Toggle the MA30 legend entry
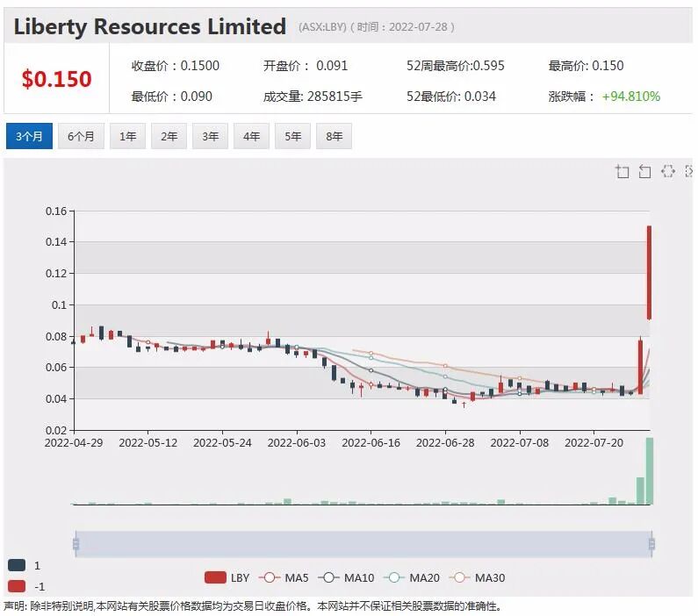 [x=477, y=577]
